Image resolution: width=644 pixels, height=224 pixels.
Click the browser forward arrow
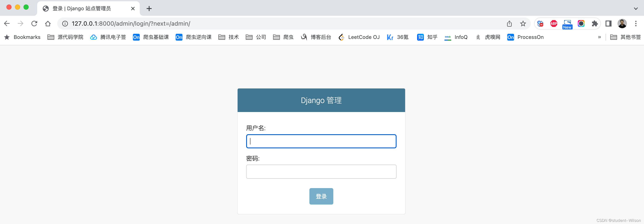(x=21, y=24)
